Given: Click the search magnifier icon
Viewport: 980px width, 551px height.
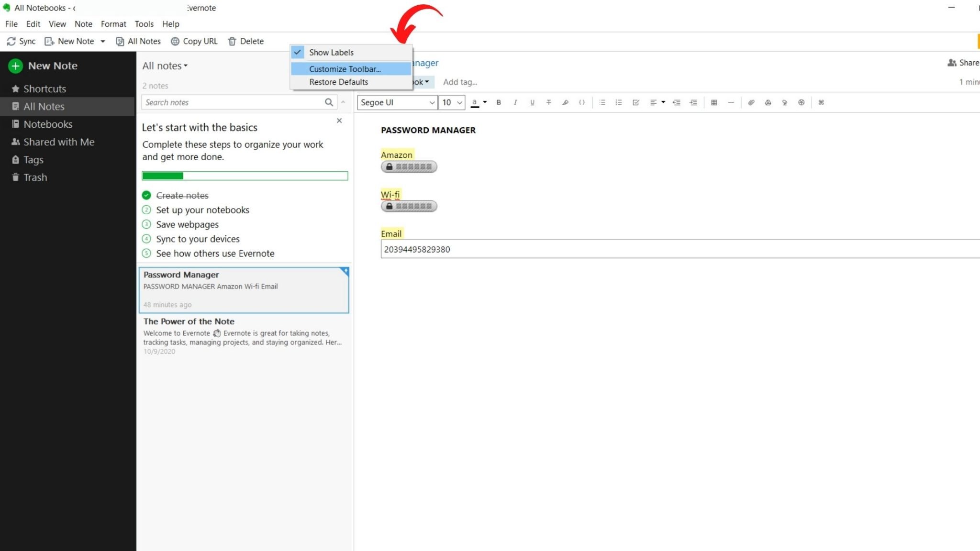Looking at the screenshot, I should coord(329,102).
